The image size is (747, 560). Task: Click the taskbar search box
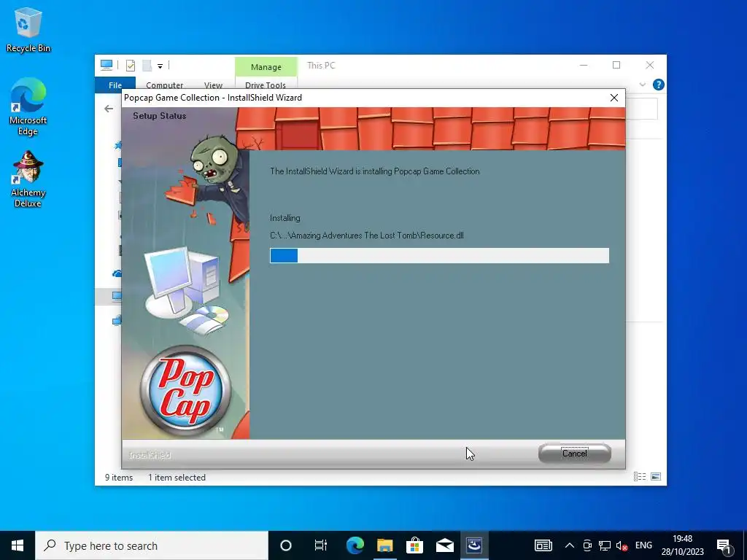[x=152, y=545]
